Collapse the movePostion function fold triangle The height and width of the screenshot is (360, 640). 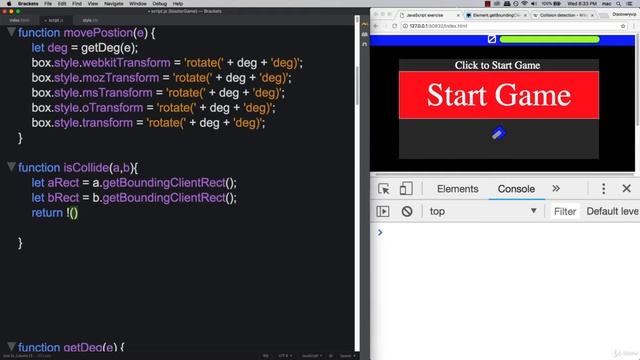pos(11,32)
